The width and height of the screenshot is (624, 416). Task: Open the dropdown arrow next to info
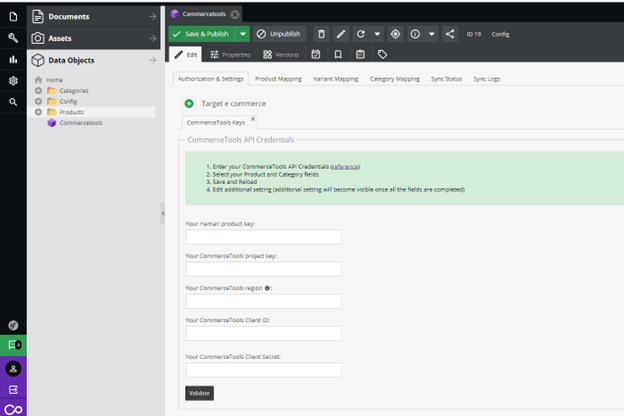click(431, 34)
